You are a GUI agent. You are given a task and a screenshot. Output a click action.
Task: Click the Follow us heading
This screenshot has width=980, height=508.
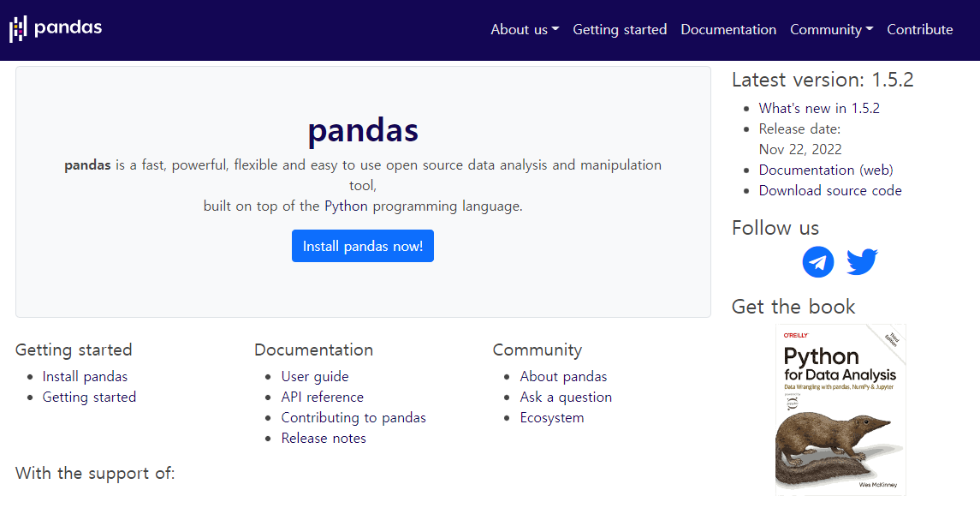pyautogui.click(x=775, y=228)
